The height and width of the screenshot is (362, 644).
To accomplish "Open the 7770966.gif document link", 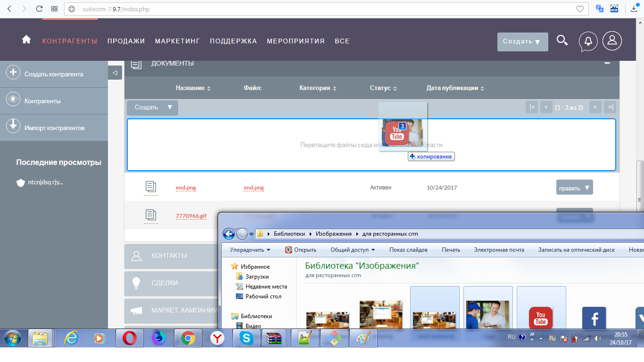I will coord(191,216).
